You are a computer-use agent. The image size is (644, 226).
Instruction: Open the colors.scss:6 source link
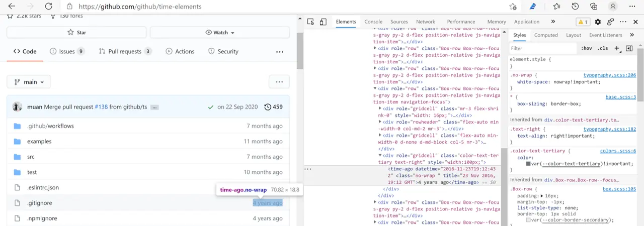coord(618,151)
